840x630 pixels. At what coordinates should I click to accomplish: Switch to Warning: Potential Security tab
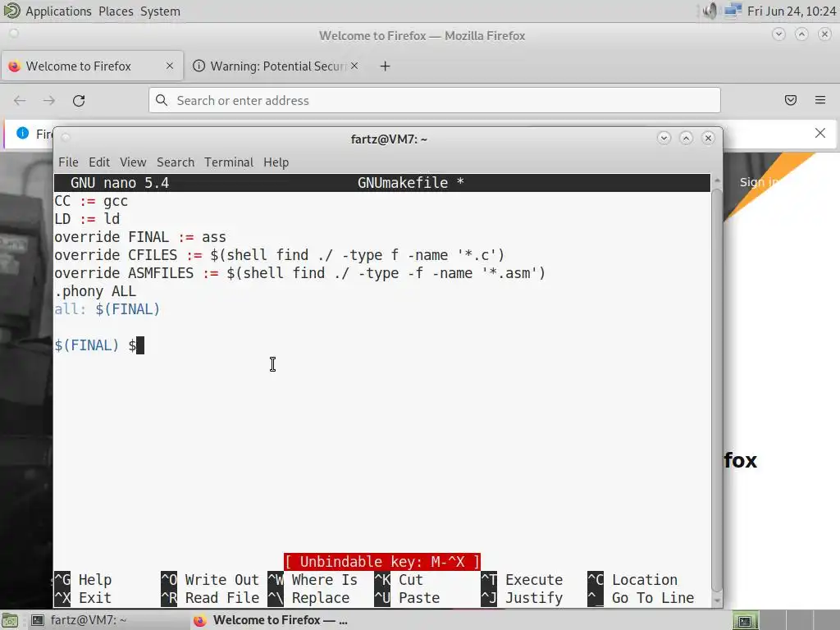pyautogui.click(x=274, y=66)
